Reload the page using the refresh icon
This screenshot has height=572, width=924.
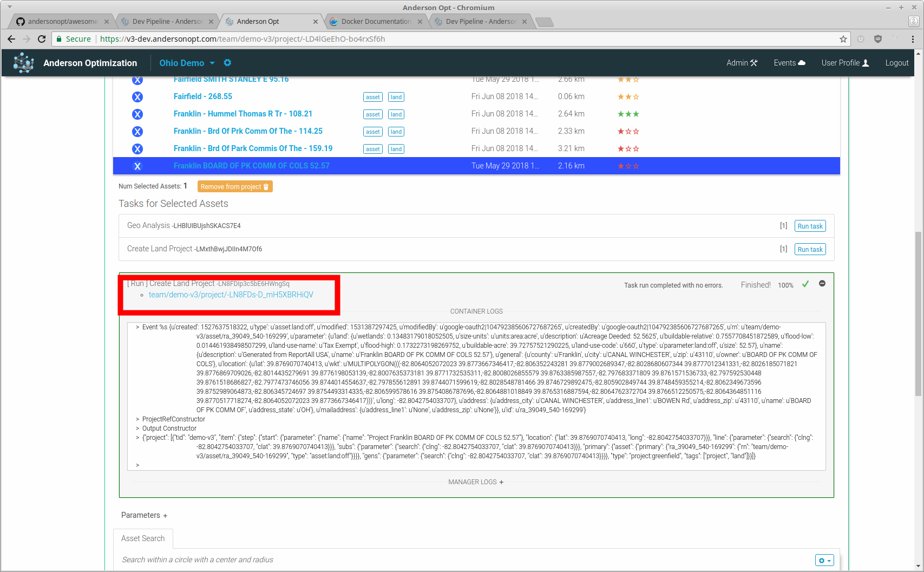(42, 39)
